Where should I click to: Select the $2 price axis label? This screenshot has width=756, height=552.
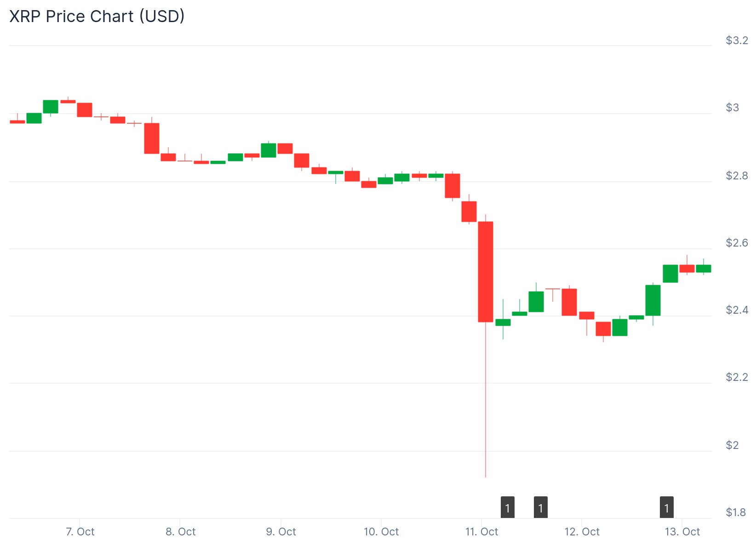732,445
